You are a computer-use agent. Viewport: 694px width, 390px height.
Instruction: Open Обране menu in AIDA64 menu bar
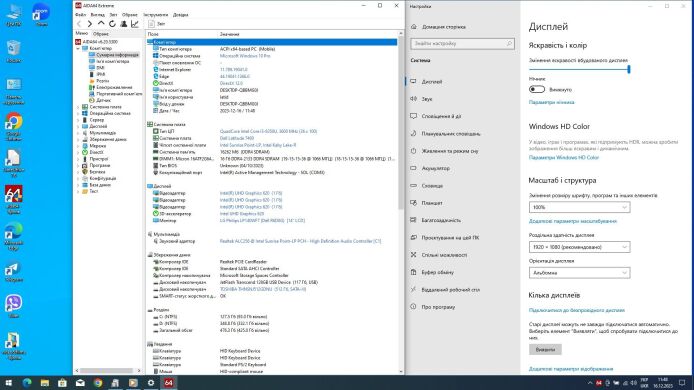click(x=130, y=15)
